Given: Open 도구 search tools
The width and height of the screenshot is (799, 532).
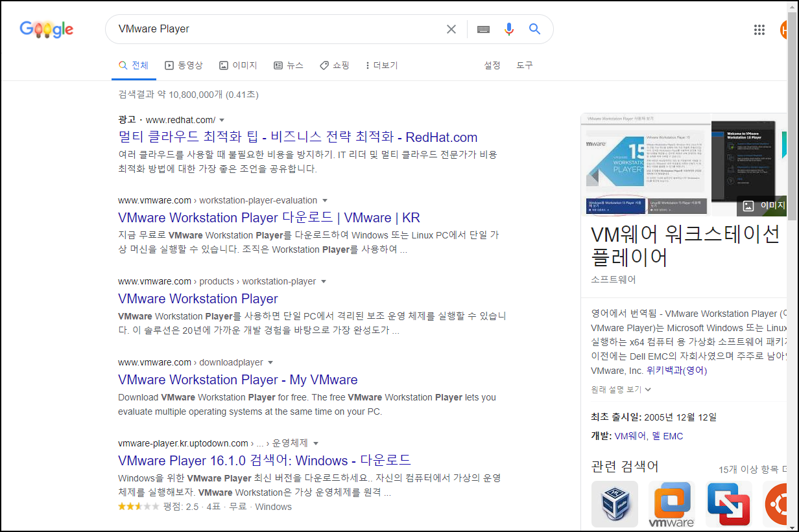Looking at the screenshot, I should click(525, 65).
